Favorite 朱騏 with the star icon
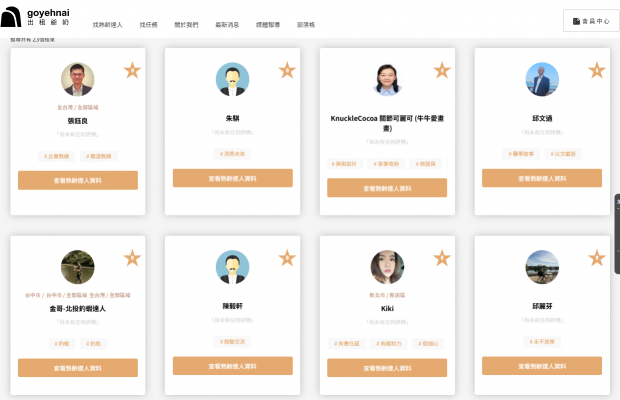This screenshot has width=620, height=400. 287,70
